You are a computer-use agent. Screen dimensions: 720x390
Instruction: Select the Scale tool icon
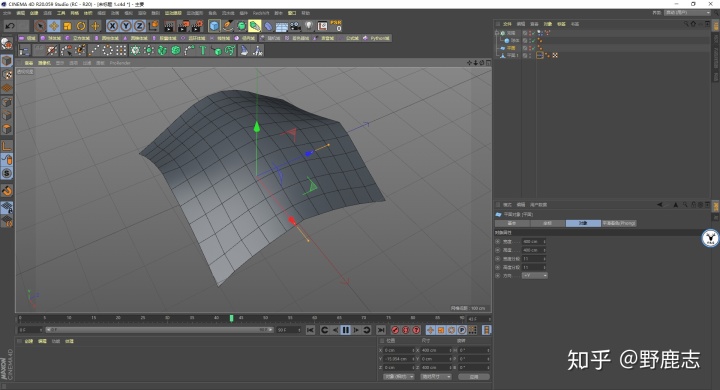pyautogui.click(x=68, y=26)
